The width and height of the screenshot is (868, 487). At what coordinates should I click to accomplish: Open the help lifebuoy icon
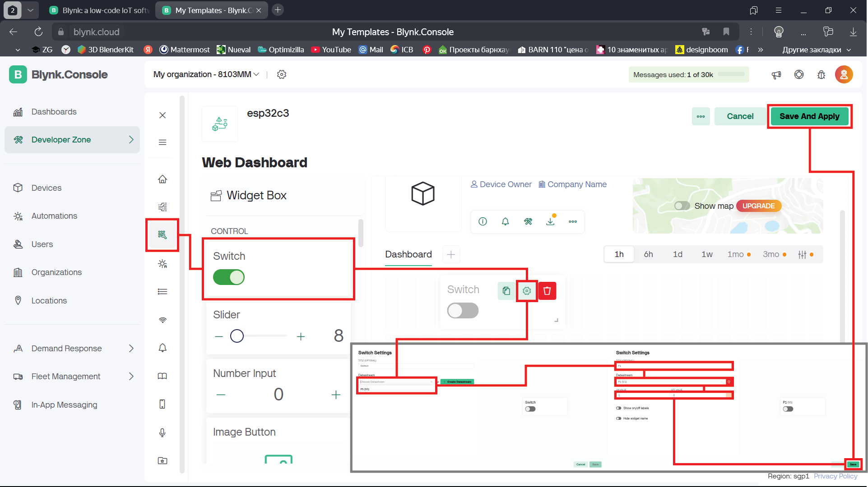click(x=799, y=75)
